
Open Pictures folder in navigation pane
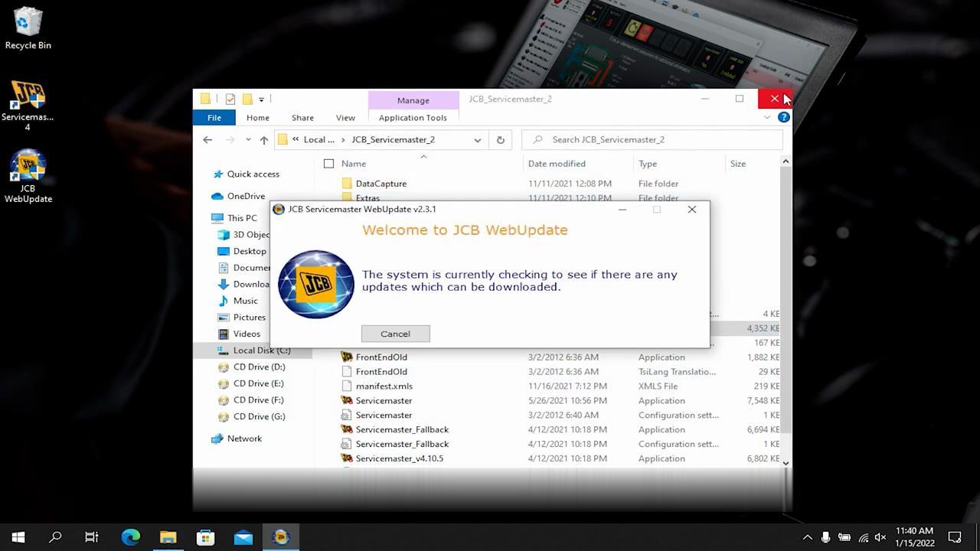(250, 318)
